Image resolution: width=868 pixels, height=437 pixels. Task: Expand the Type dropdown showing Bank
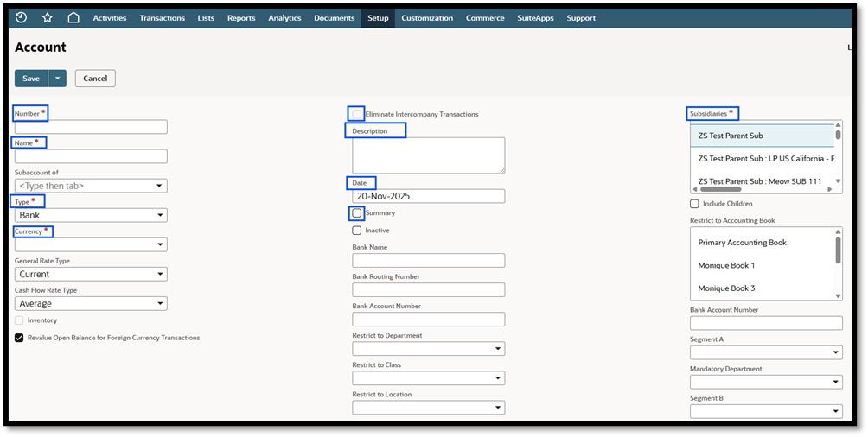click(x=91, y=215)
